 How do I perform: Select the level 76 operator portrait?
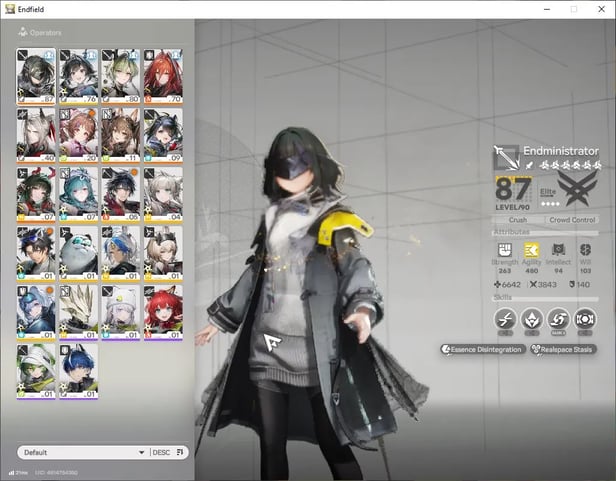(x=78, y=77)
